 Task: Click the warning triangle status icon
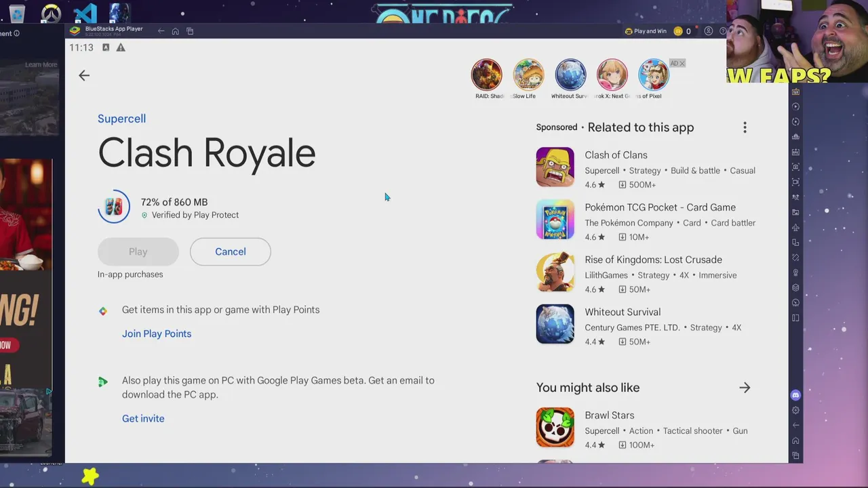(121, 47)
